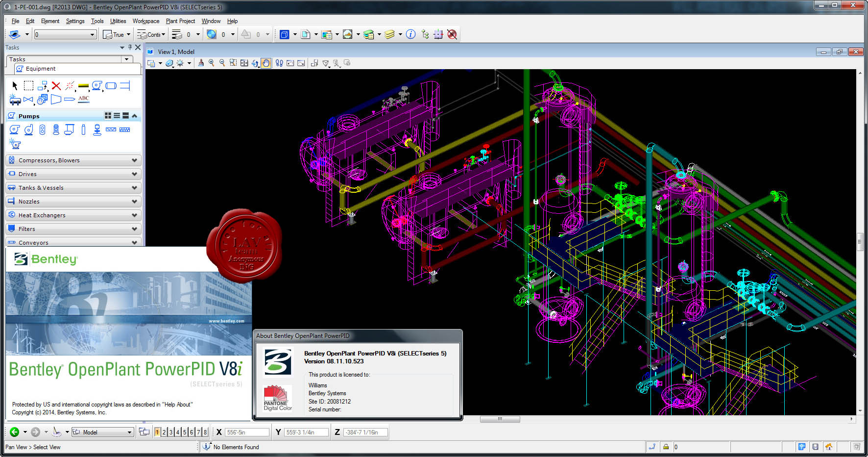Click the save disk icon in the status bar
This screenshot has height=457, width=868.
(x=815, y=447)
